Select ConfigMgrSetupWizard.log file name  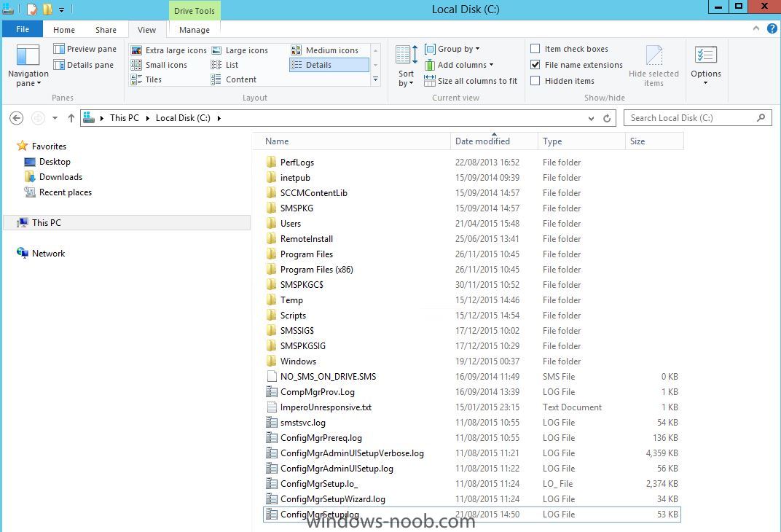click(333, 499)
